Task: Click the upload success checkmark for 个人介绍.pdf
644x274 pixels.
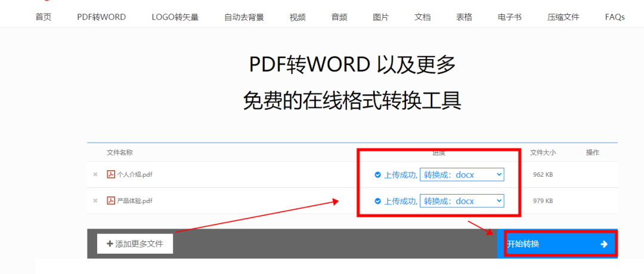Action: tap(378, 175)
